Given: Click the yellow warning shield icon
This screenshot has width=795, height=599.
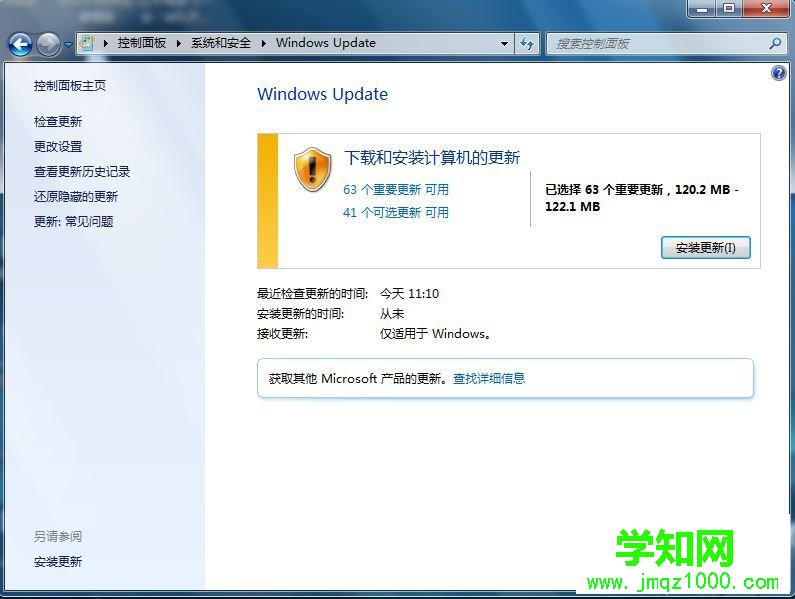Looking at the screenshot, I should [312, 170].
